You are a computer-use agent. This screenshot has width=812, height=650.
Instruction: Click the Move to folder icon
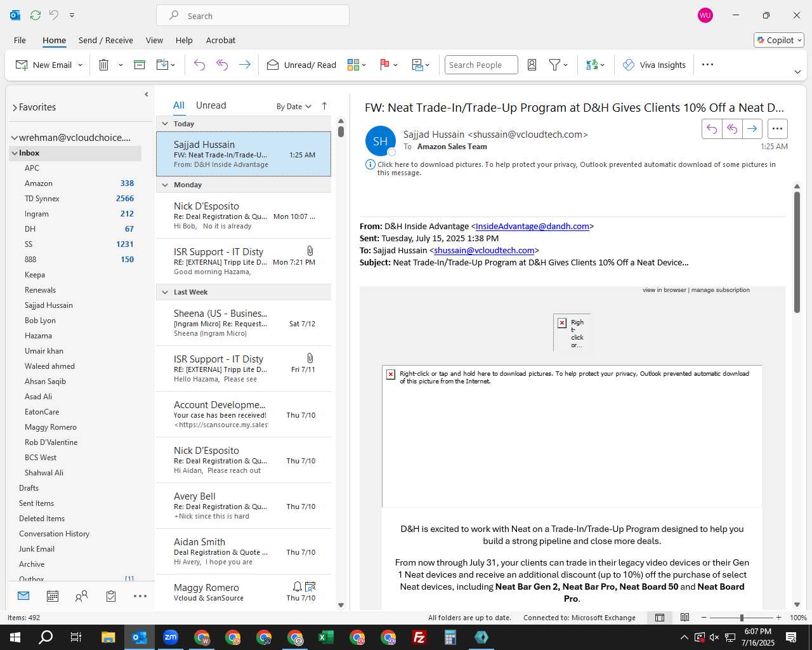pos(162,65)
